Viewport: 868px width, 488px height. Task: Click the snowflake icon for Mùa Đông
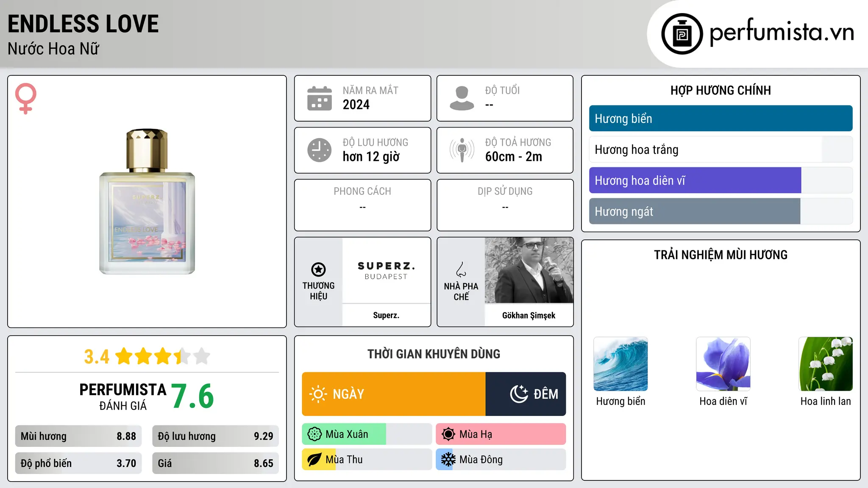[448, 460]
